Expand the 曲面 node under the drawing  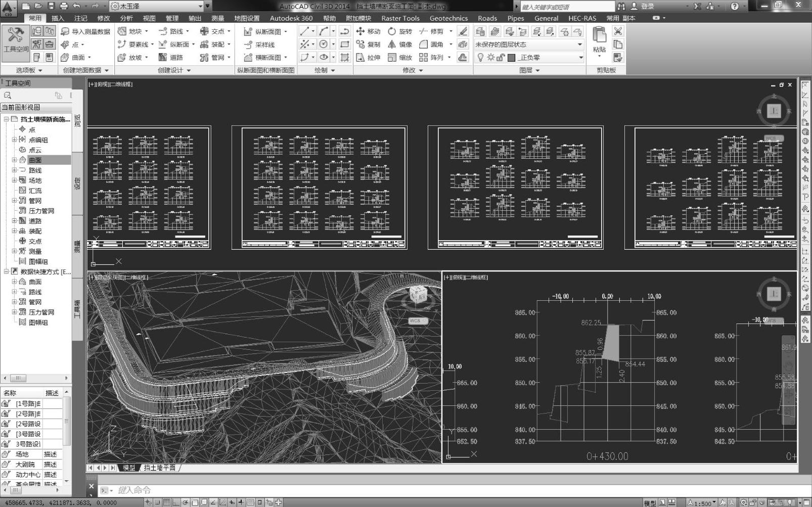14,160
